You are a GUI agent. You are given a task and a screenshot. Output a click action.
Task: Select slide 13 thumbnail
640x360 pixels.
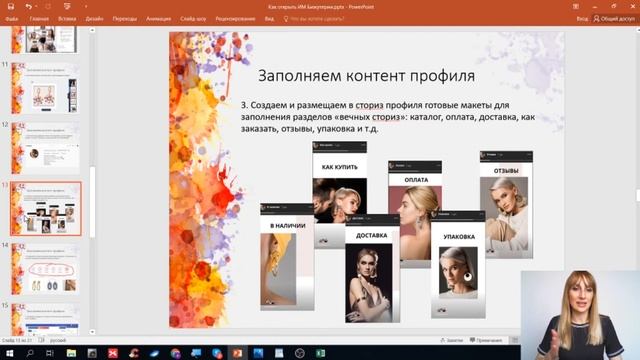point(46,209)
